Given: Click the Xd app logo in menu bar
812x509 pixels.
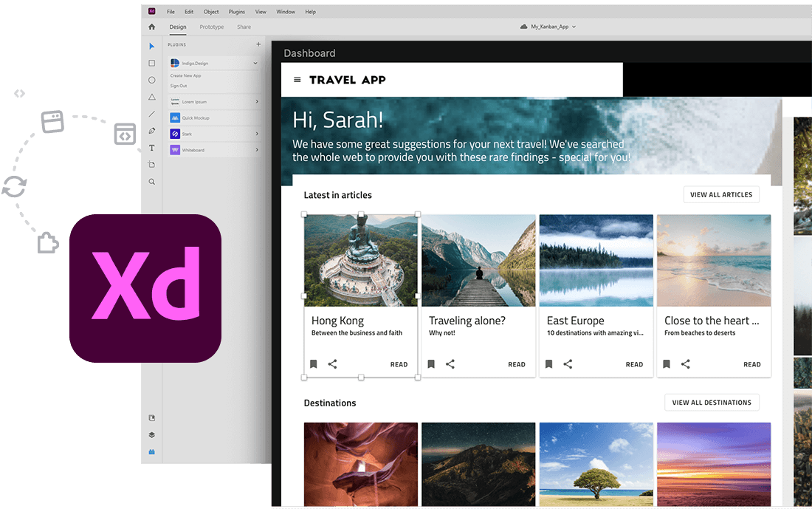Looking at the screenshot, I should tap(152, 11).
